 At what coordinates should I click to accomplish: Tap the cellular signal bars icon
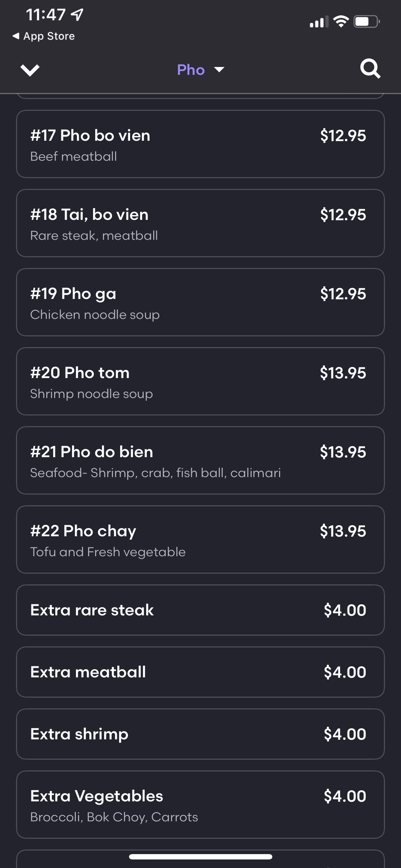pyautogui.click(x=319, y=22)
